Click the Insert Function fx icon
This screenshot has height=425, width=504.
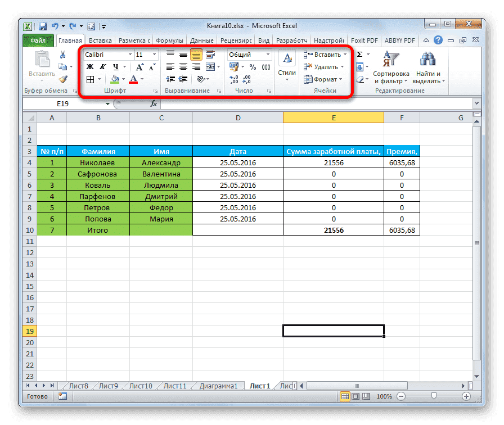(153, 104)
